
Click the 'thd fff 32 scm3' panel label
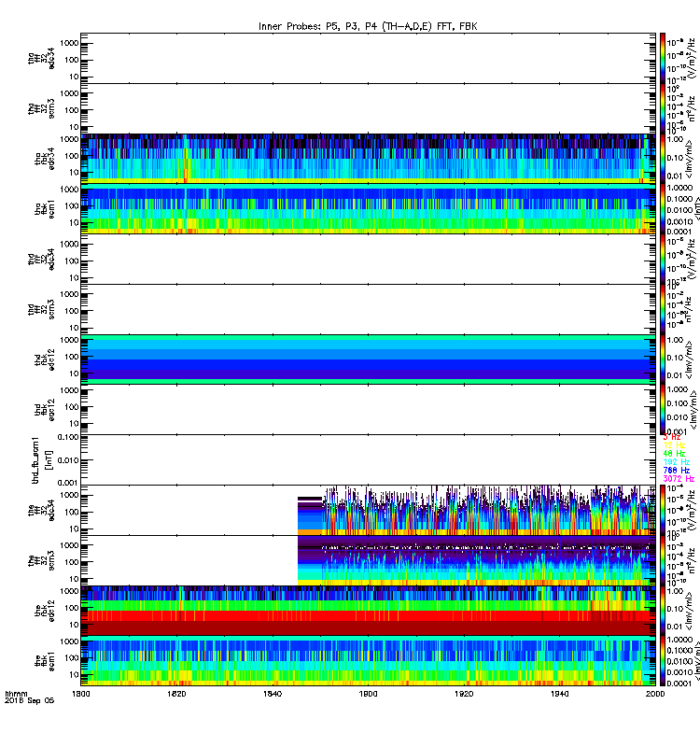pos(42,309)
